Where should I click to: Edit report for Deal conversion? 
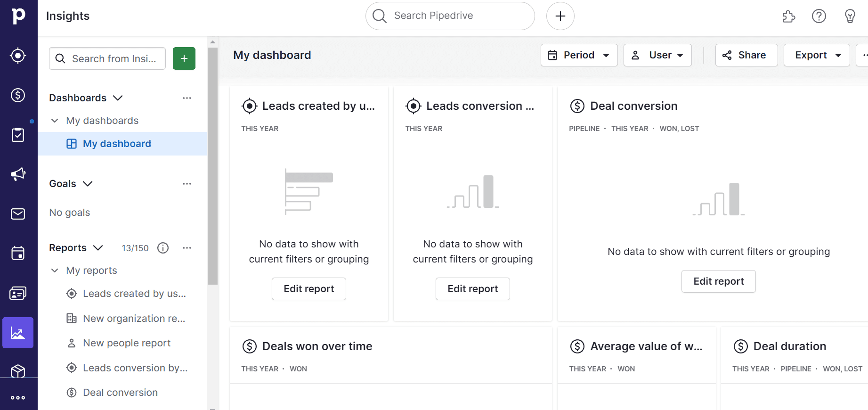pyautogui.click(x=718, y=281)
